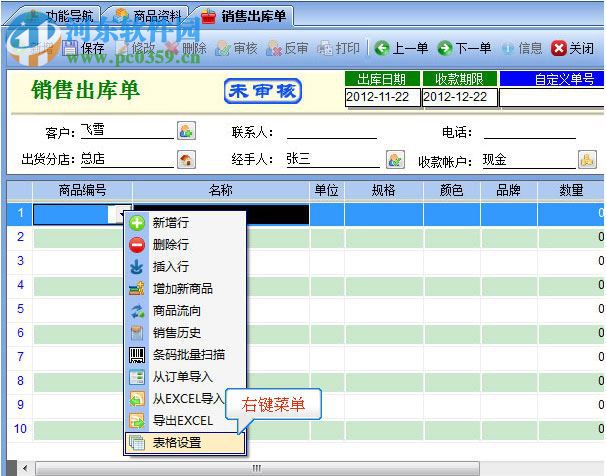Go to previous order (上一单)
The width and height of the screenshot is (606, 476).
[x=402, y=48]
